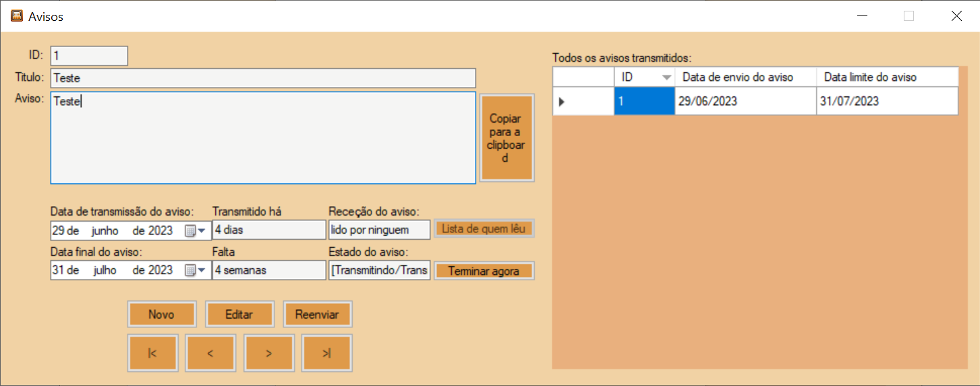Image resolution: width=980 pixels, height=386 pixels.
Task: Select the ID cell with value 1
Action: point(644,102)
